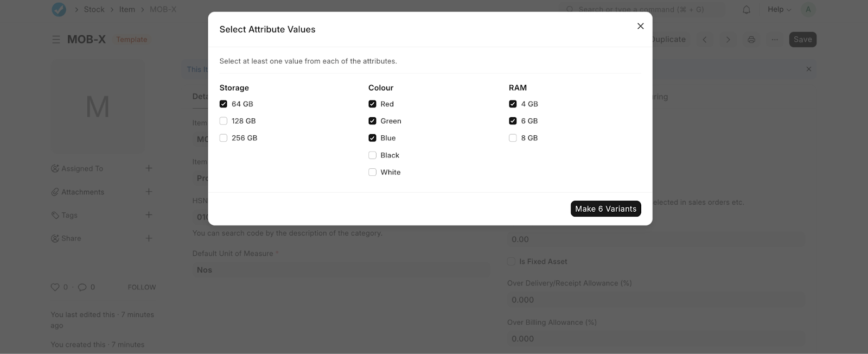Check the 128 GB storage option

click(x=224, y=121)
